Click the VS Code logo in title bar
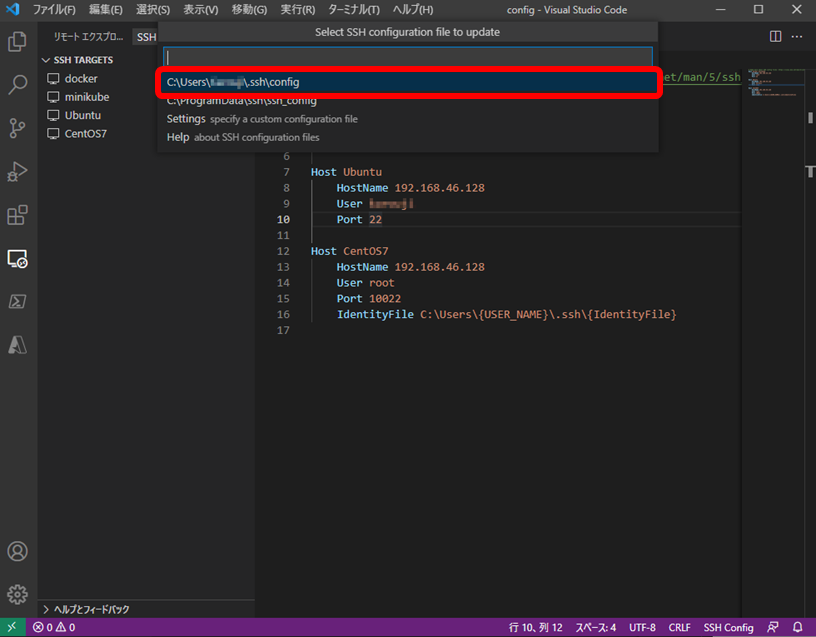 click(x=12, y=9)
